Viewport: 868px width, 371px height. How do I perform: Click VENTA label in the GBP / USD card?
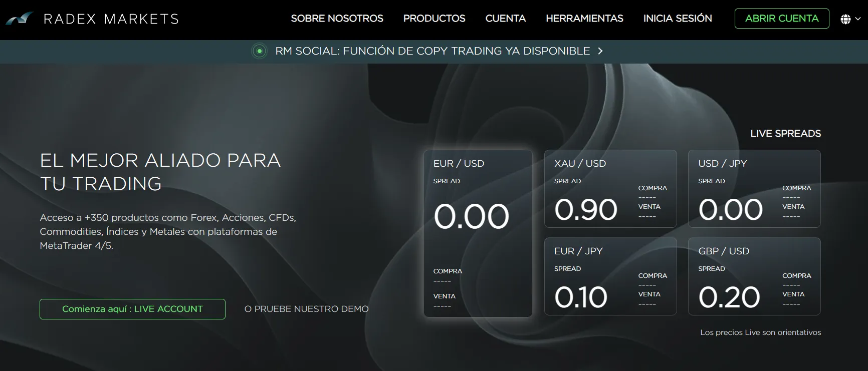click(x=793, y=294)
